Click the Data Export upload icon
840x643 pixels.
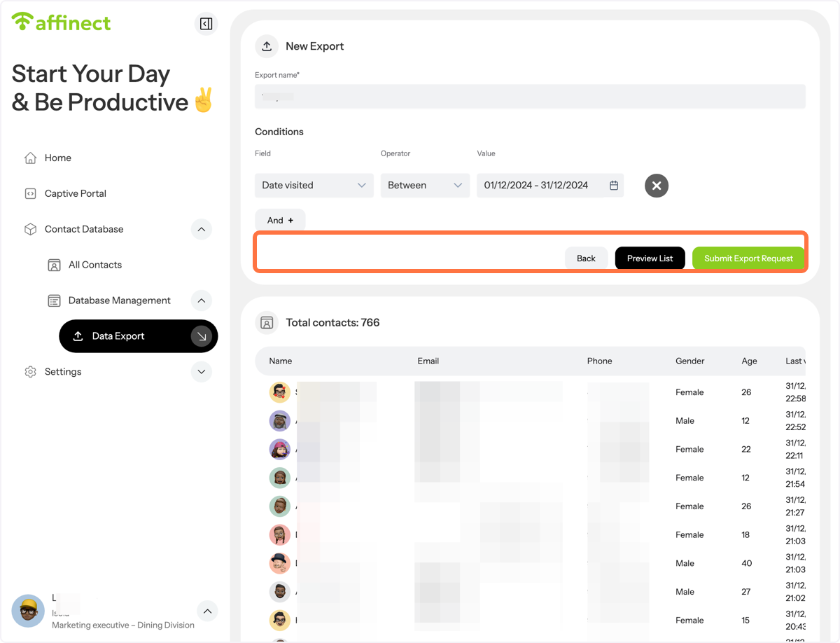pyautogui.click(x=78, y=336)
